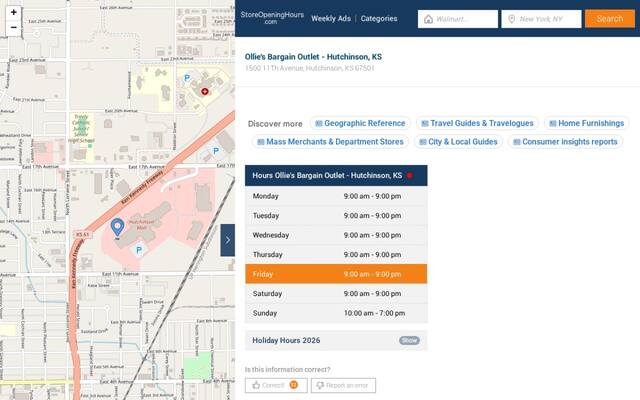Select the Sunday 10:00 am - 7:00 pm row
Screen dimensions: 640x400
(336, 313)
